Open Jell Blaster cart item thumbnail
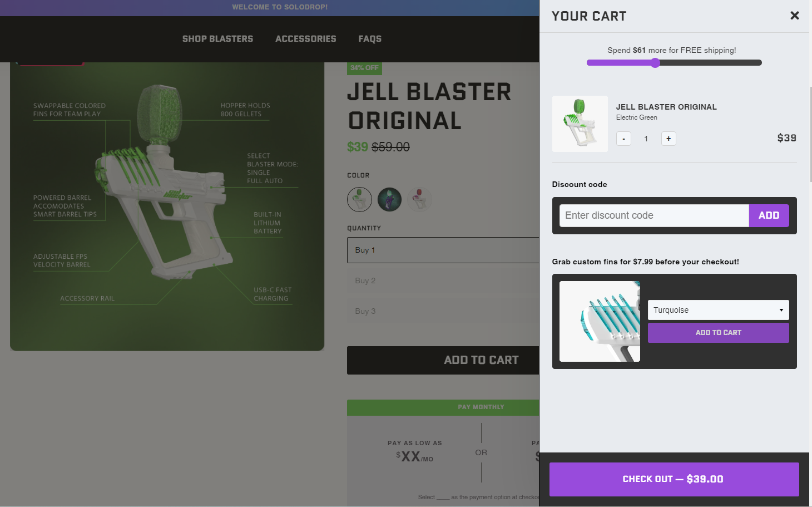 pos(580,124)
